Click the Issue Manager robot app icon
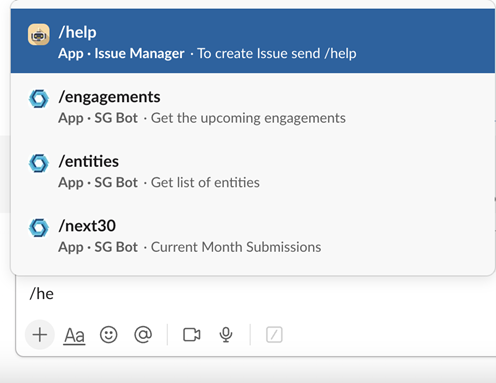The width and height of the screenshot is (496, 383). coord(39,34)
